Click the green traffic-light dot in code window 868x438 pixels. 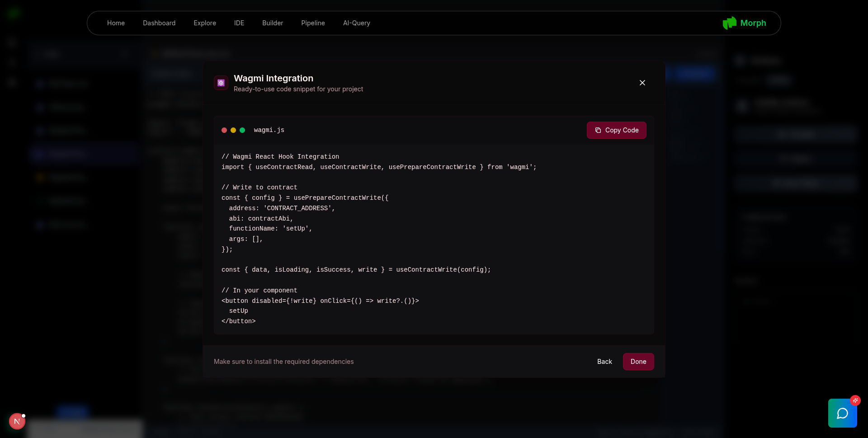coord(242,130)
